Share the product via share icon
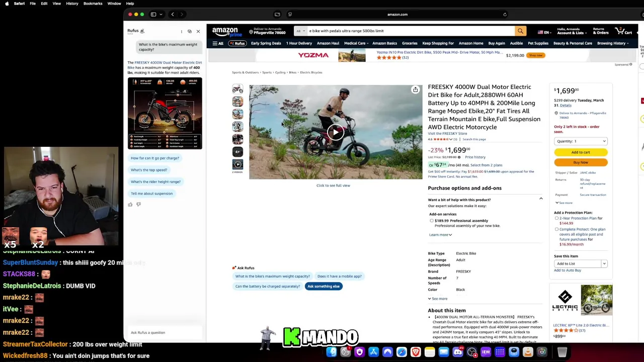 (x=415, y=90)
